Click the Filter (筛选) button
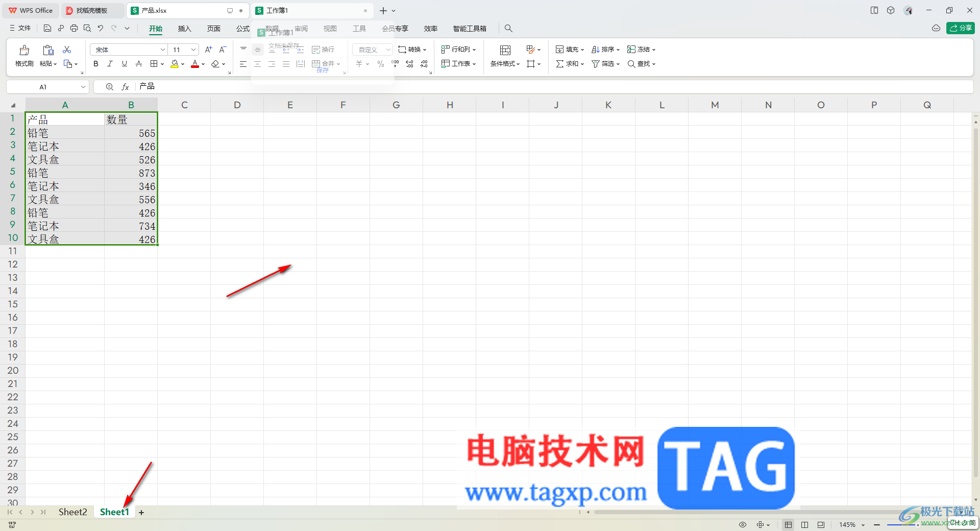This screenshot has width=980, height=531. 605,64
